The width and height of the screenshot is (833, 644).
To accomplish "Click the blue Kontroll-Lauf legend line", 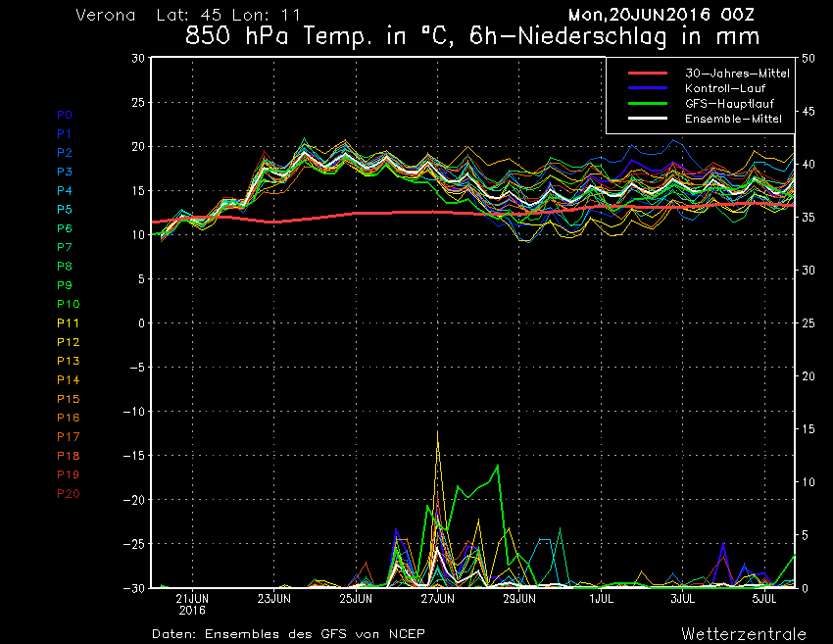I will pyautogui.click(x=648, y=88).
